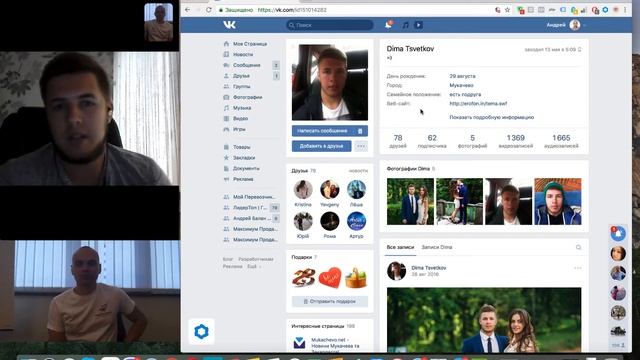Open the Chrome three-dot menu

click(x=625, y=10)
